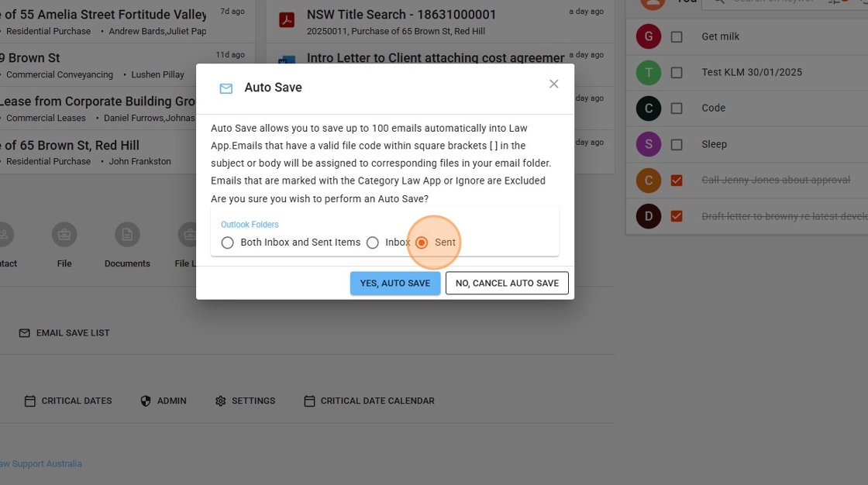Open NSW Title Search PDF document
Image resolution: width=868 pixels, height=485 pixels.
tap(400, 15)
